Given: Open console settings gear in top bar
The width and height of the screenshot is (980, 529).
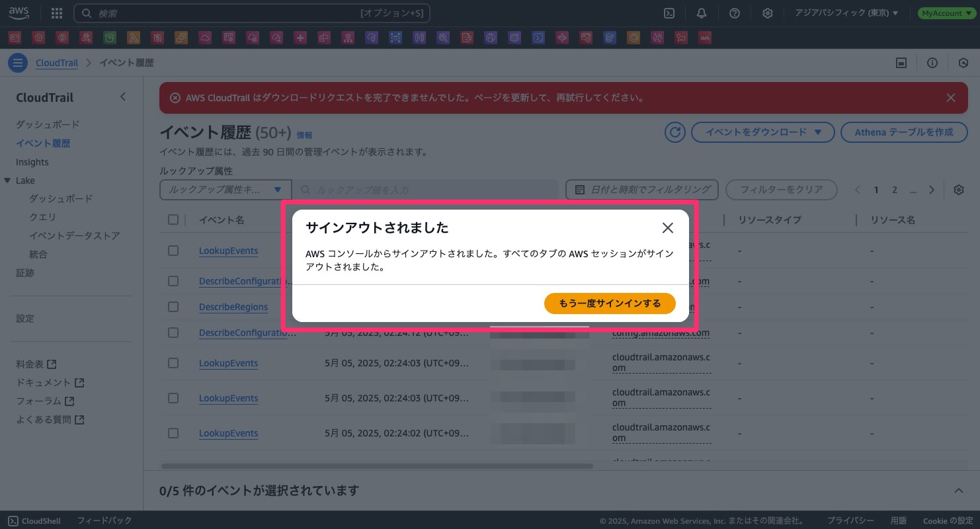Looking at the screenshot, I should (767, 13).
